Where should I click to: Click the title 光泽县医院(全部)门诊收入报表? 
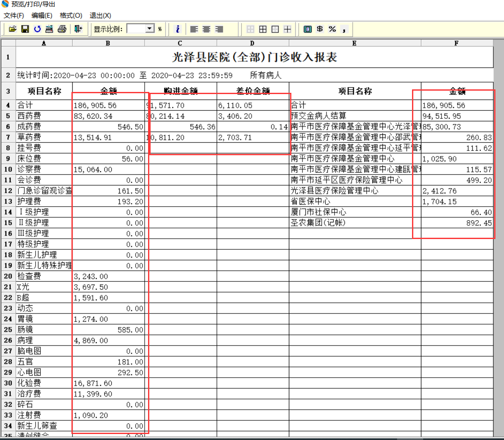tap(255, 57)
